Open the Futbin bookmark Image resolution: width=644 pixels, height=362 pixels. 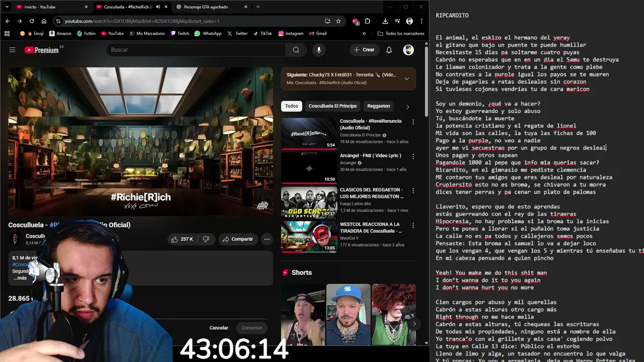pyautogui.click(x=86, y=34)
